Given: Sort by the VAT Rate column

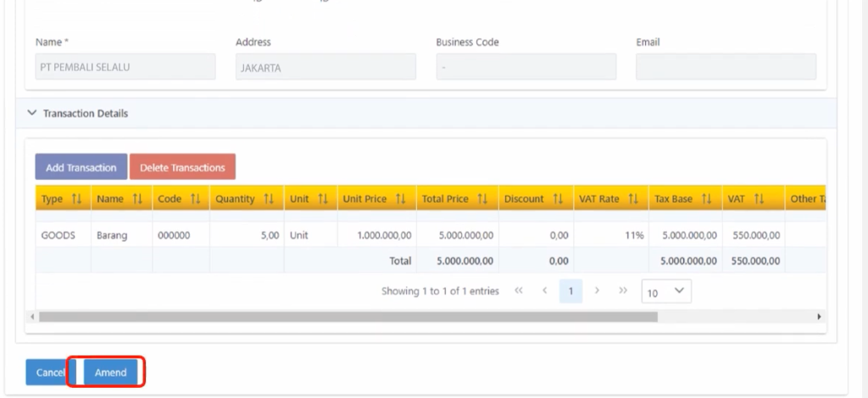Looking at the screenshot, I should click(632, 199).
